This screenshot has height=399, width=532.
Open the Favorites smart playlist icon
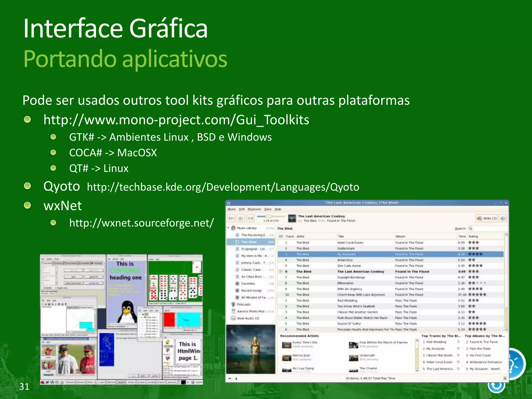[237, 284]
